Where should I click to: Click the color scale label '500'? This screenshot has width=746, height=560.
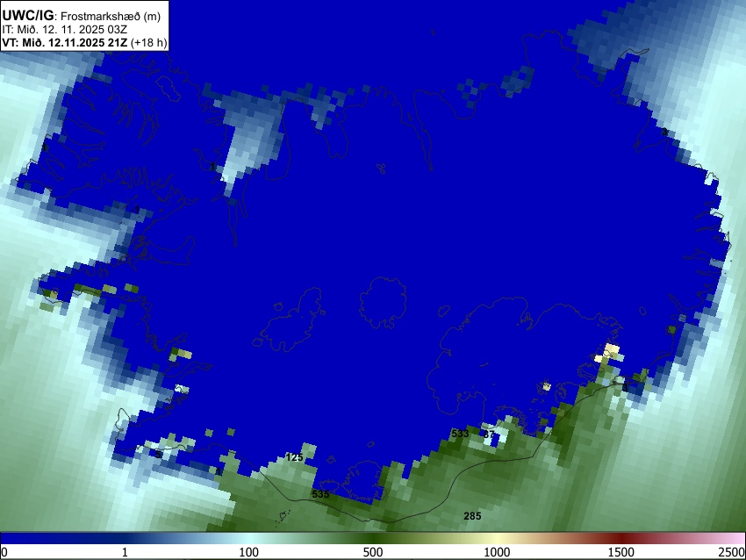(x=372, y=552)
